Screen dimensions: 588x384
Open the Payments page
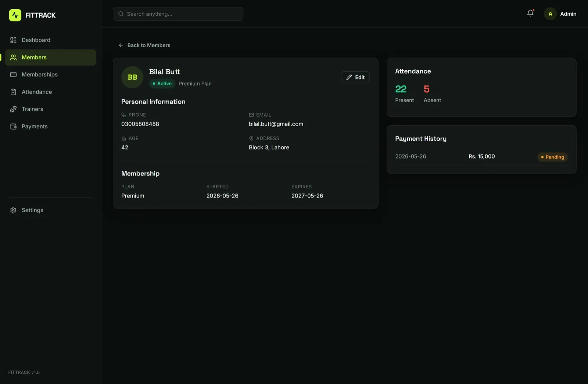pyautogui.click(x=50, y=127)
